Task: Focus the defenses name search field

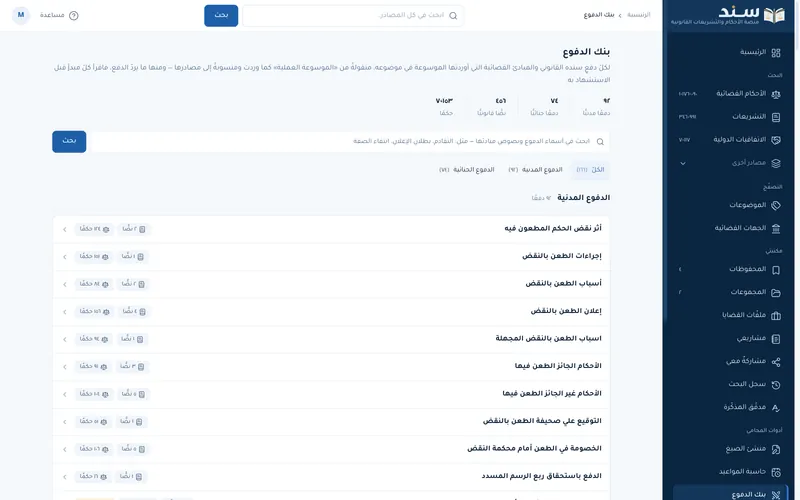Action: point(348,141)
